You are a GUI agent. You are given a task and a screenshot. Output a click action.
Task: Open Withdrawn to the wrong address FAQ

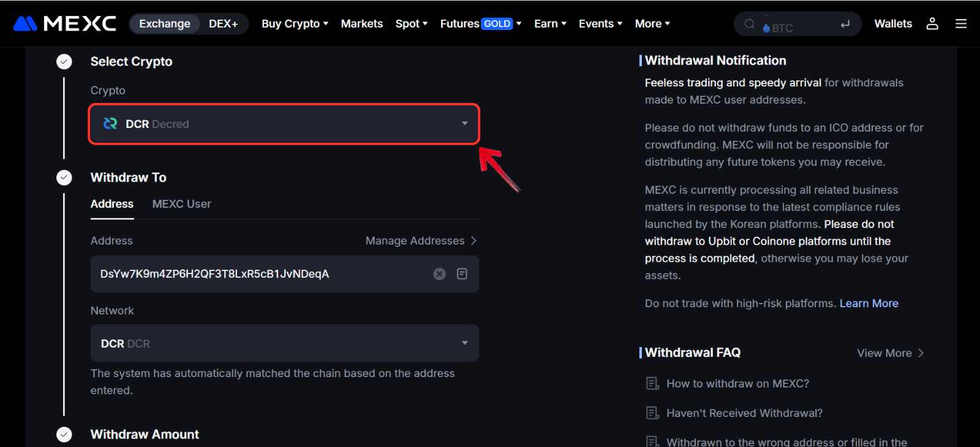tap(786, 441)
